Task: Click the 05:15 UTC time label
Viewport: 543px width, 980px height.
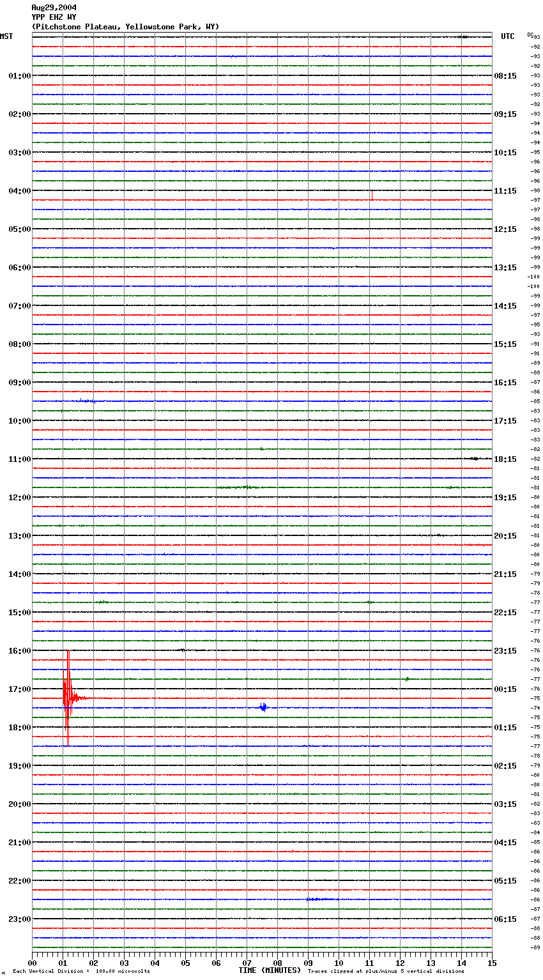Action: click(505, 881)
